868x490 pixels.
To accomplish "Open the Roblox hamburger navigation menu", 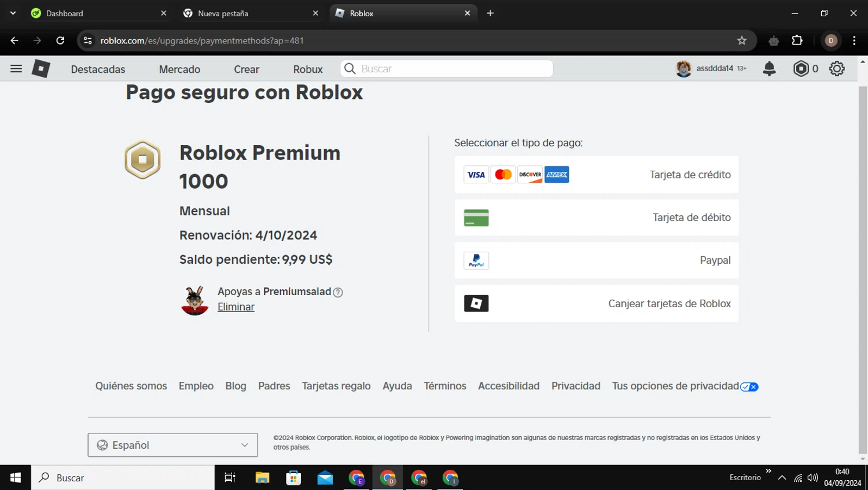I will pos(16,69).
